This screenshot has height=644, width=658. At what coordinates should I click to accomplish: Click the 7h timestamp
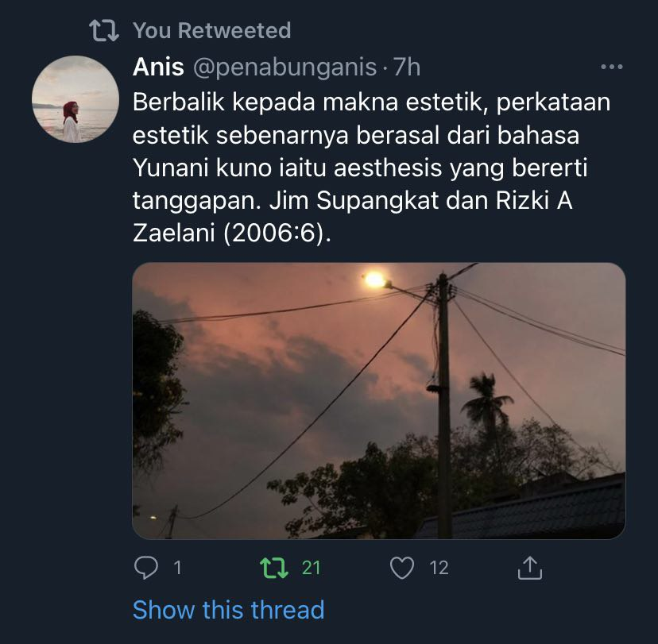pyautogui.click(x=407, y=67)
